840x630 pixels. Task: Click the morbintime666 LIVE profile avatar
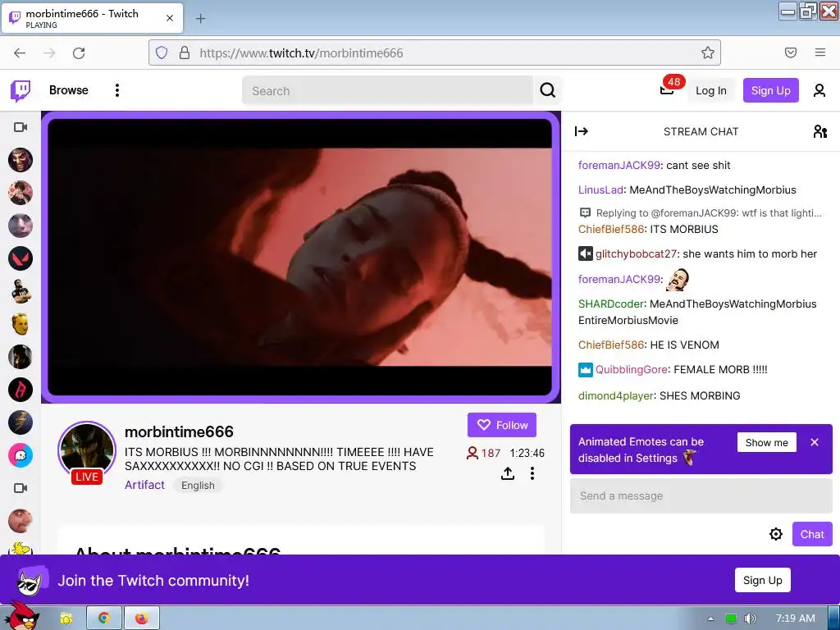point(87,451)
